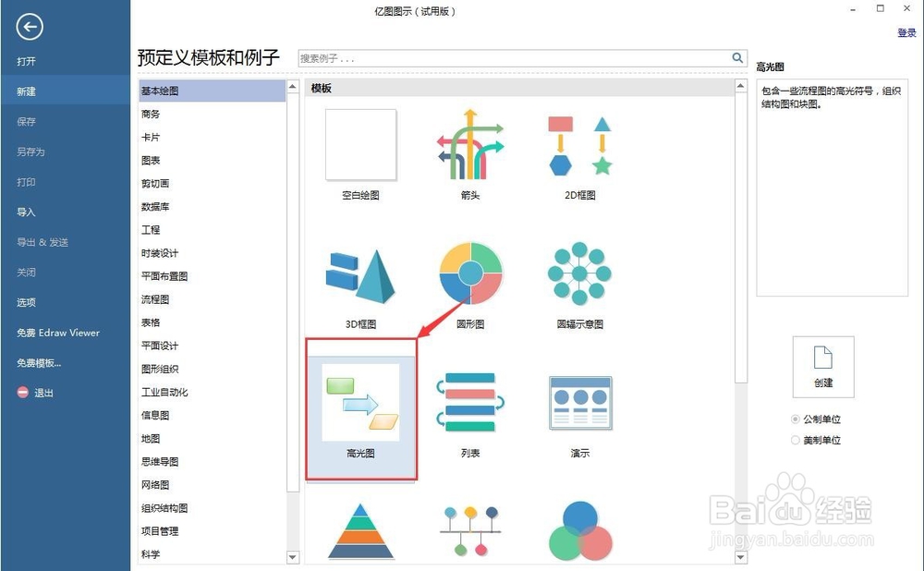
Task: Click the 登录 login link
Action: coord(906,33)
